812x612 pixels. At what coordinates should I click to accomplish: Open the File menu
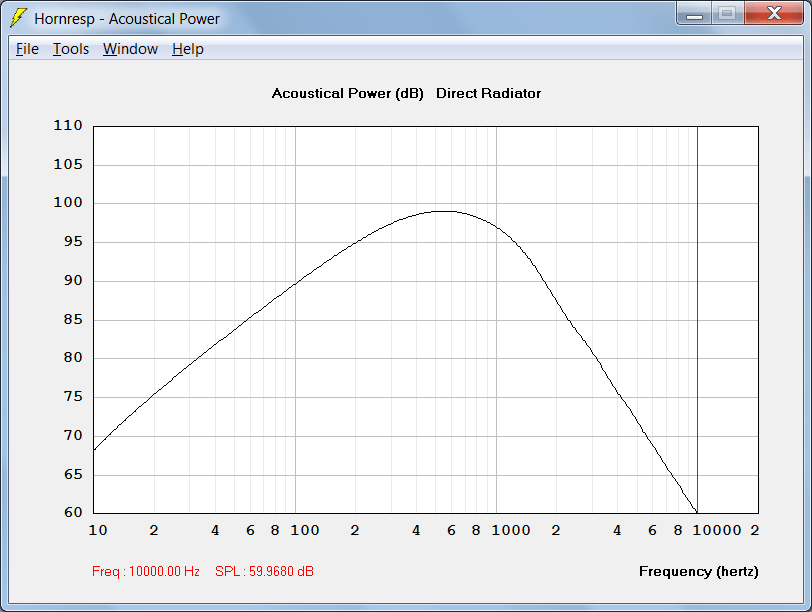point(27,49)
